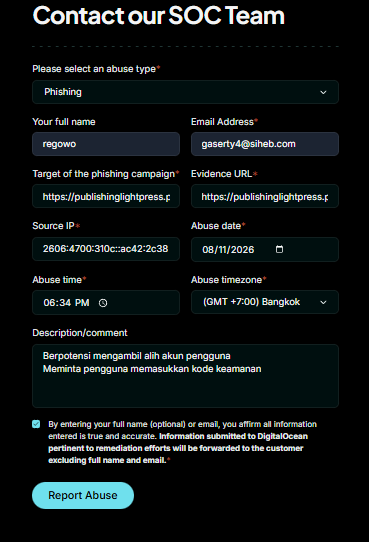Click the Email Address input field
Viewport: 369px width, 542px height.
(265, 144)
